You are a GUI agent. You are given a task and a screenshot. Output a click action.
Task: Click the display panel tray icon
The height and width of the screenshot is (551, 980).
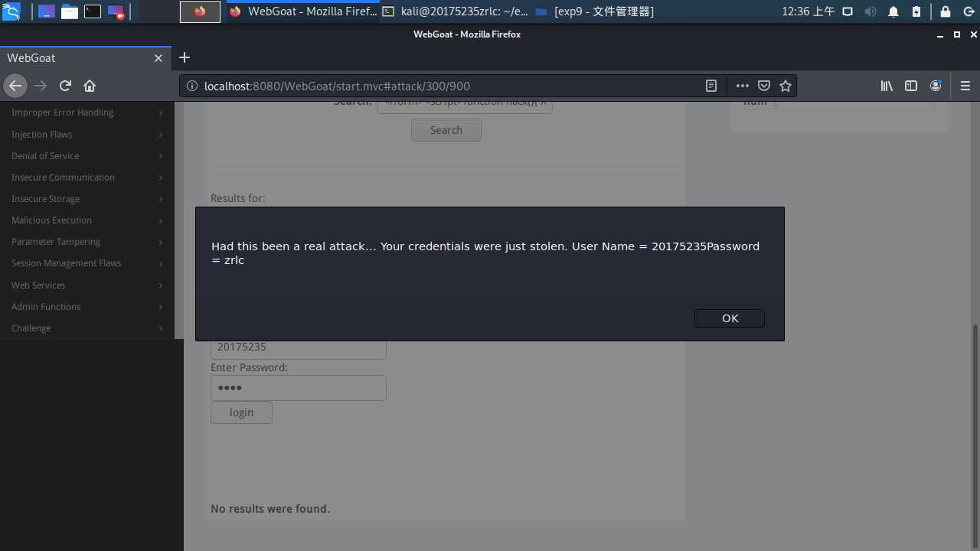coord(848,11)
